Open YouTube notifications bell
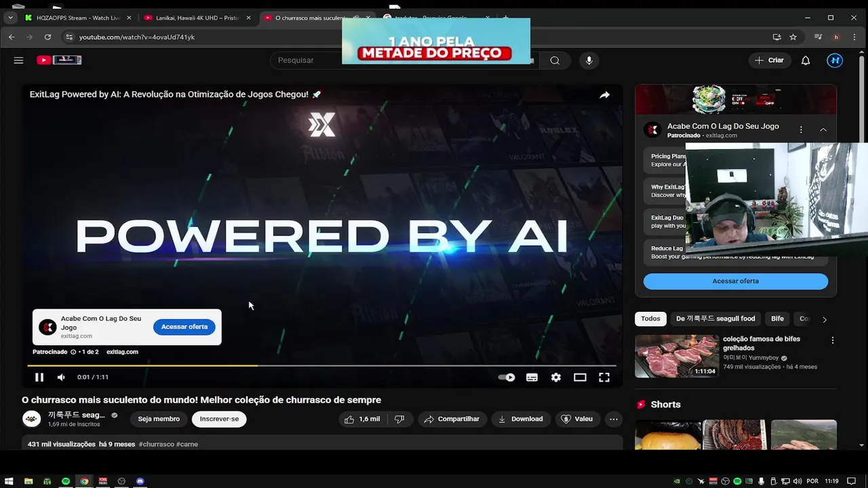Screen dimensions: 868x488 click(x=806, y=60)
